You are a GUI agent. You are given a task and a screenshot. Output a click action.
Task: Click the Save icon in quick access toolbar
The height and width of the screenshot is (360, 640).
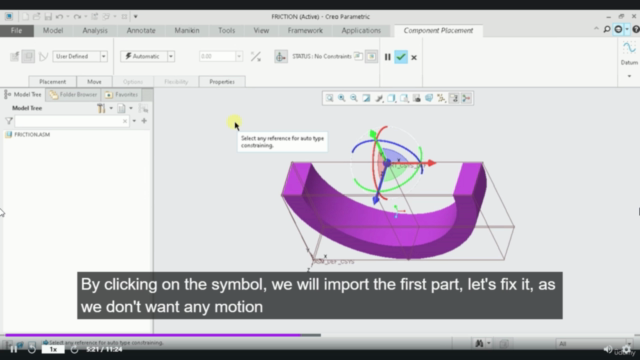[48, 17]
